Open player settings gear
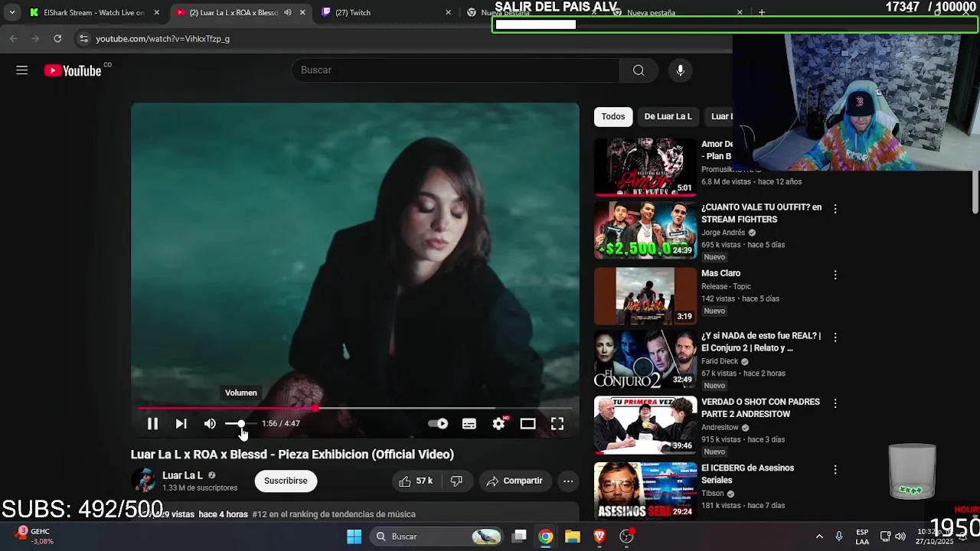 [499, 423]
